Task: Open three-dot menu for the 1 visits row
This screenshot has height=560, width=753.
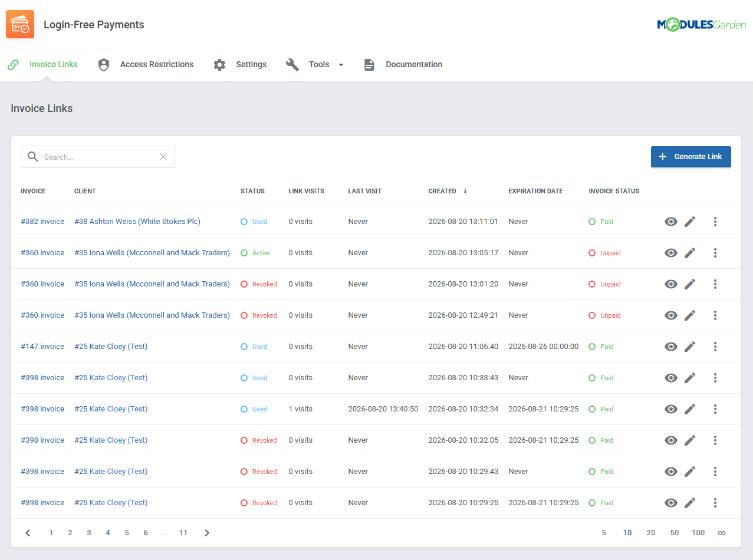Action: [715, 409]
